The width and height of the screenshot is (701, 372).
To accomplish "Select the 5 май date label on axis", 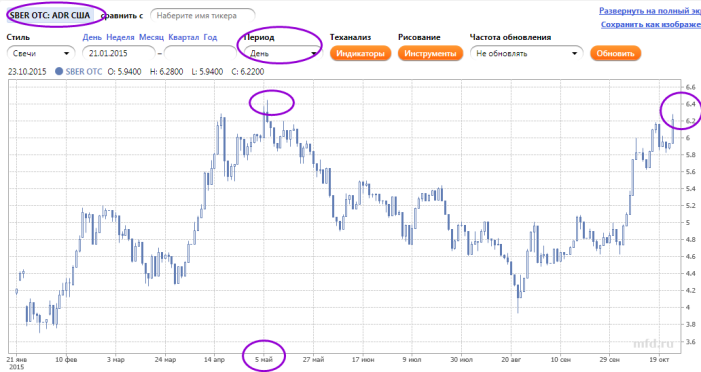I will pos(264,359).
